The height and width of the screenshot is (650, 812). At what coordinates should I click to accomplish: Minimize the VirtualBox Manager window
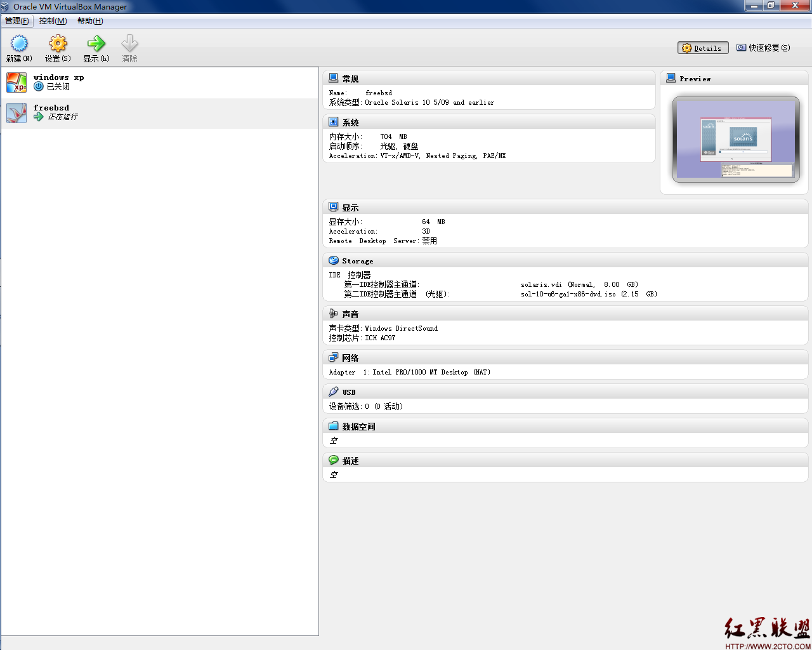click(x=754, y=6)
